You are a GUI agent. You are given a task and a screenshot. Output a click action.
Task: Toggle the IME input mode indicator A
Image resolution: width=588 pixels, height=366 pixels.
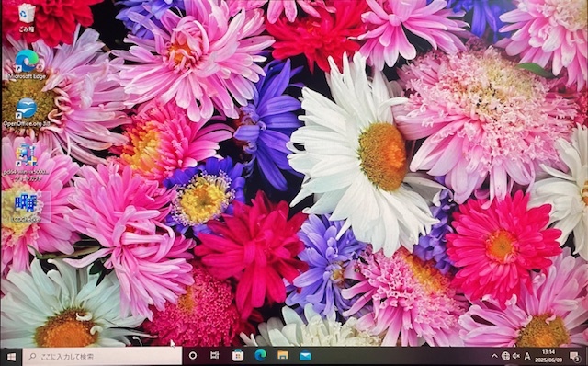pos(527,356)
